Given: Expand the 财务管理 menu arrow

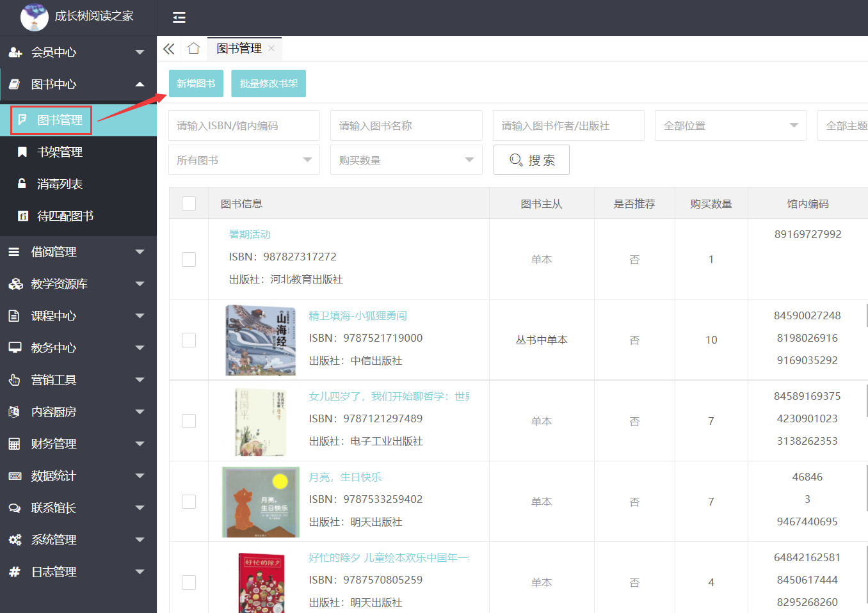Looking at the screenshot, I should point(140,444).
